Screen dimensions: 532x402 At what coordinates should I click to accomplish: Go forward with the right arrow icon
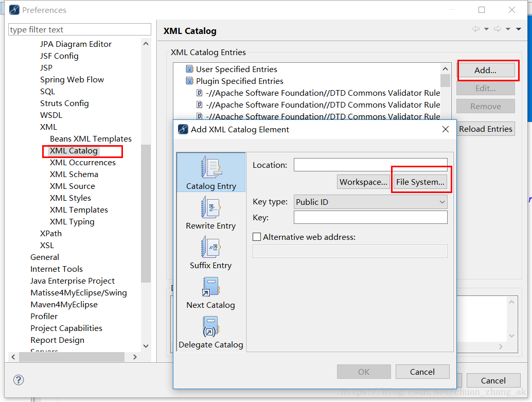(x=498, y=29)
